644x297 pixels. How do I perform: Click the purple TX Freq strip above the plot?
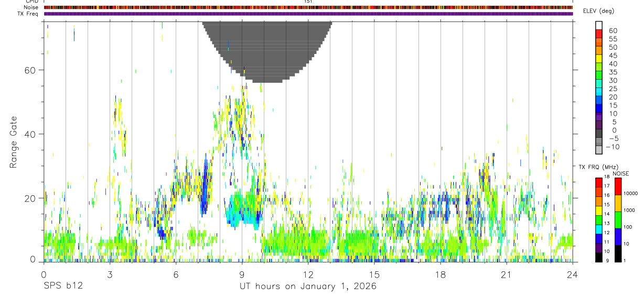click(308, 14)
